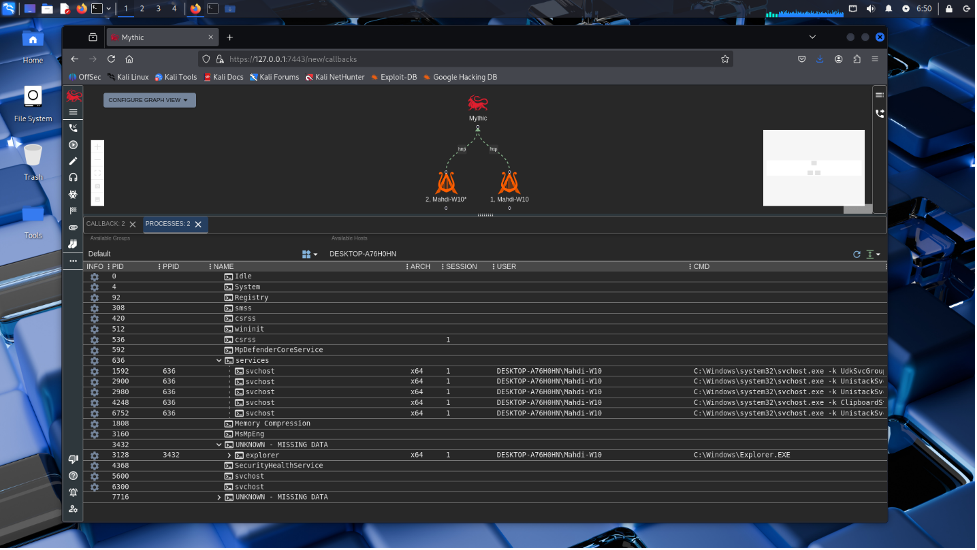977x550 pixels.
Task: Close the PROCESSES: 2 tab
Action: 198,224
